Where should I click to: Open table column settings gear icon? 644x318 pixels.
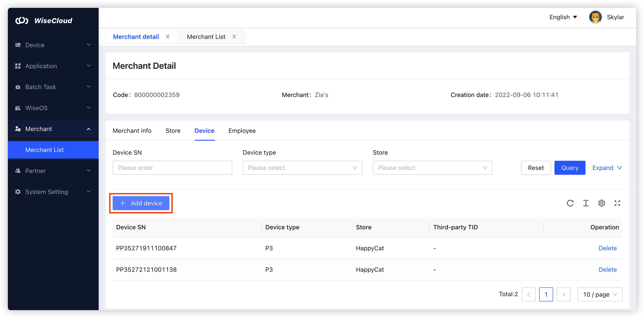tap(601, 203)
